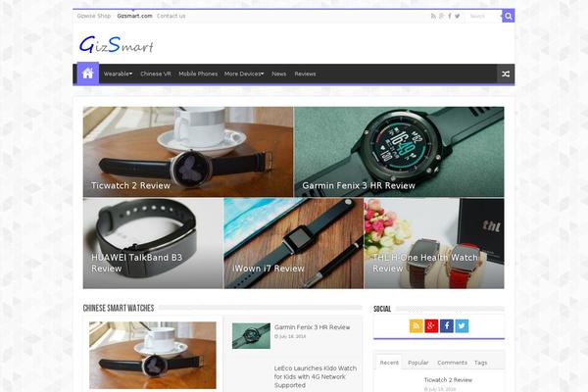Click the orange RSS social button
This screenshot has height=392, width=588.
[x=416, y=326]
